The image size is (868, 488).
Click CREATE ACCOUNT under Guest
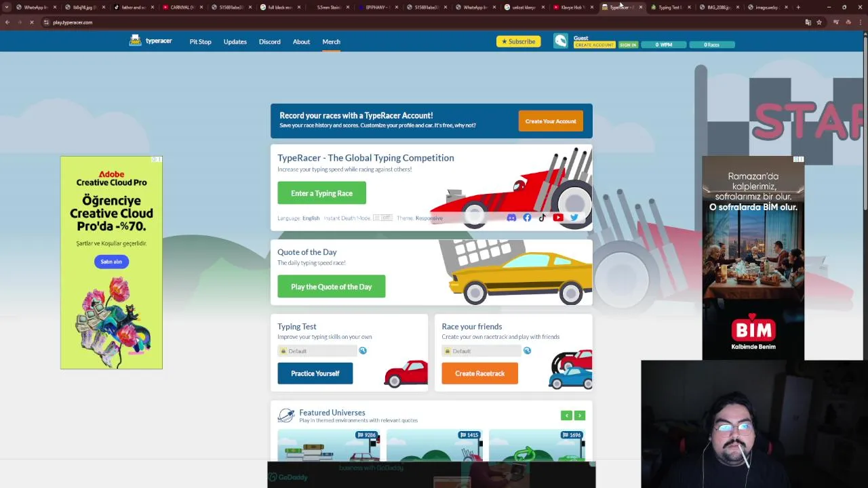pyautogui.click(x=594, y=45)
